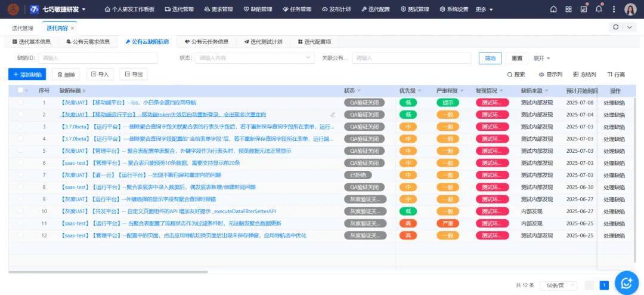Screen dimensions: 644x295
Task: Open the notification bell icon
Action: 599,10
